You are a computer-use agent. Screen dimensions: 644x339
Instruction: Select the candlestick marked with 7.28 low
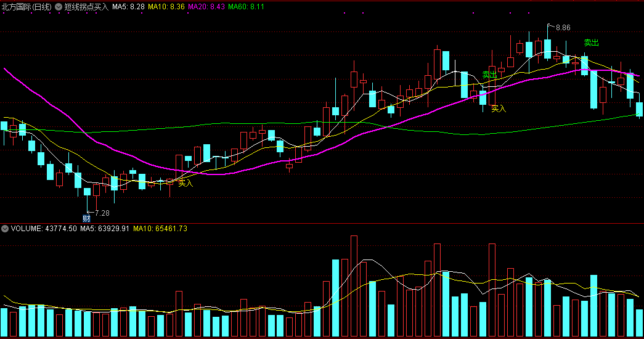[x=87, y=193]
